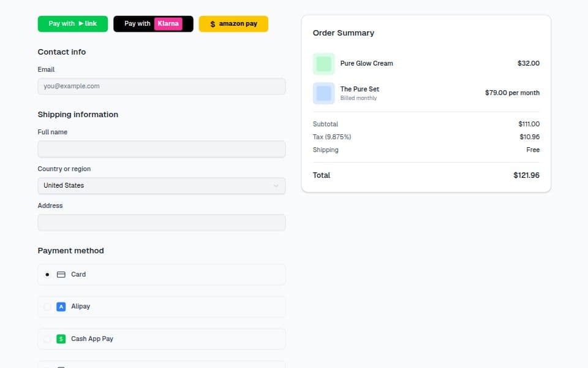Click the amazon pay button
Image resolution: width=588 pixels, height=368 pixels.
click(x=233, y=23)
